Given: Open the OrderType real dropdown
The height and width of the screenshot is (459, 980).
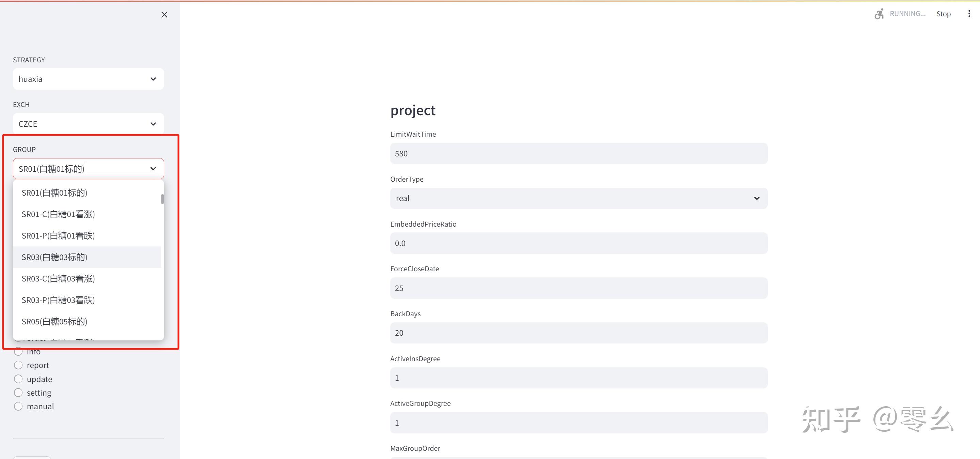Looking at the screenshot, I should point(578,198).
